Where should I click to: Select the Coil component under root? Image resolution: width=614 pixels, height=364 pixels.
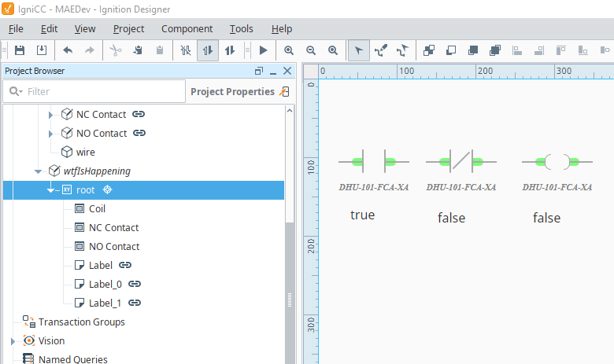tap(97, 209)
